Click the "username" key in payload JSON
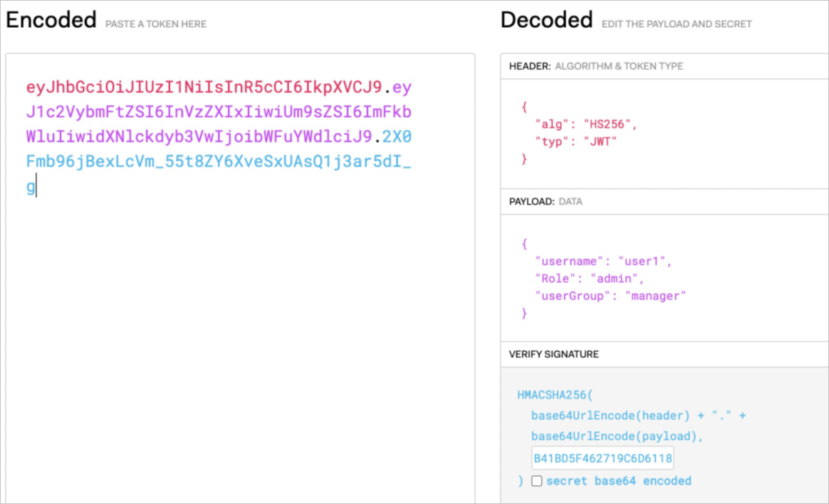 (566, 261)
